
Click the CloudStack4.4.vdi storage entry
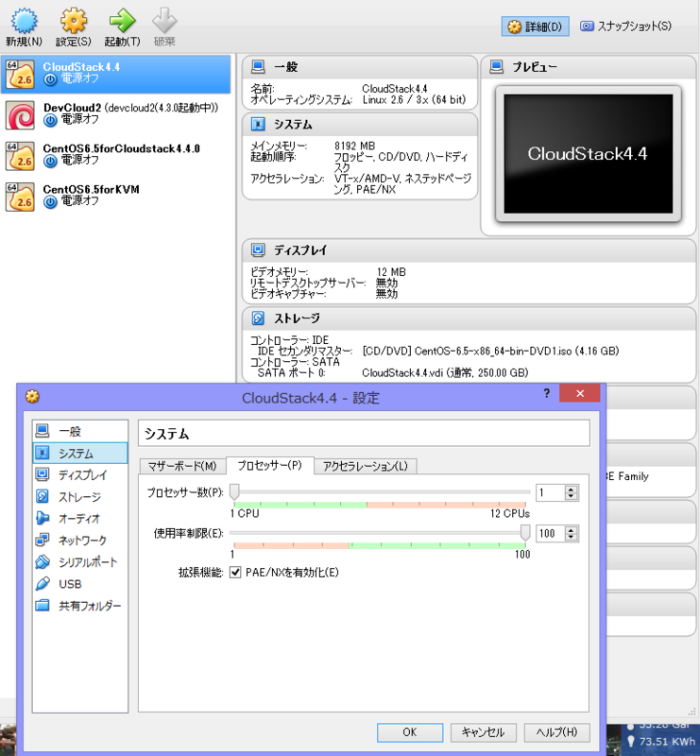445,372
